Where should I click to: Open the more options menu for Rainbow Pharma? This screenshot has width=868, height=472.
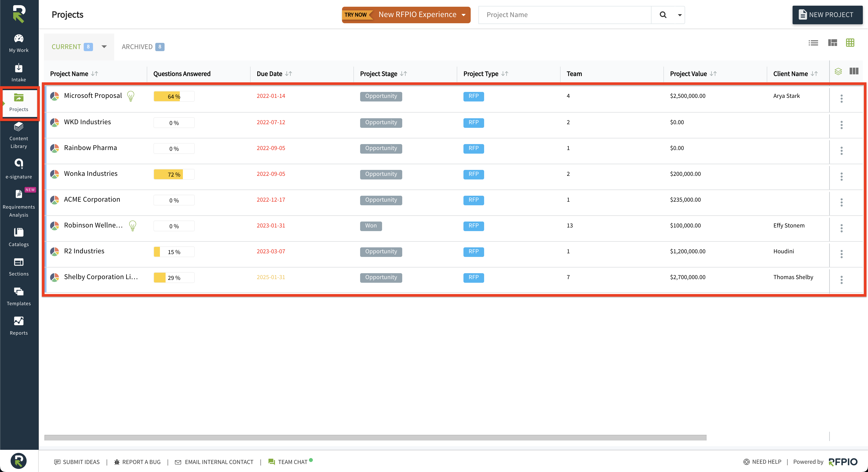click(x=841, y=151)
